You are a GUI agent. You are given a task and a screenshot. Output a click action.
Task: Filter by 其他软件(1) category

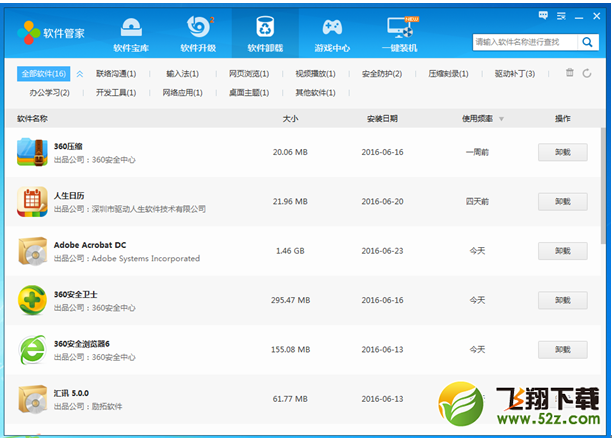315,93
